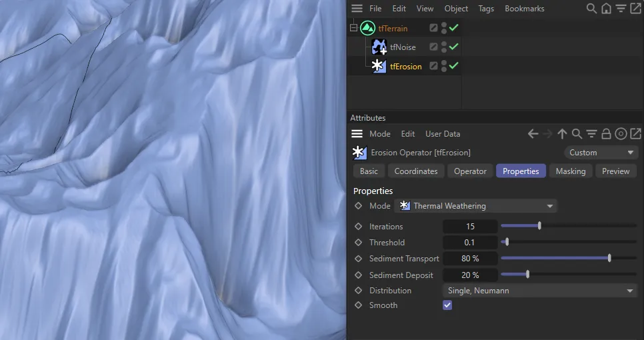Click layer tag icon on tfNoise row

click(433, 47)
